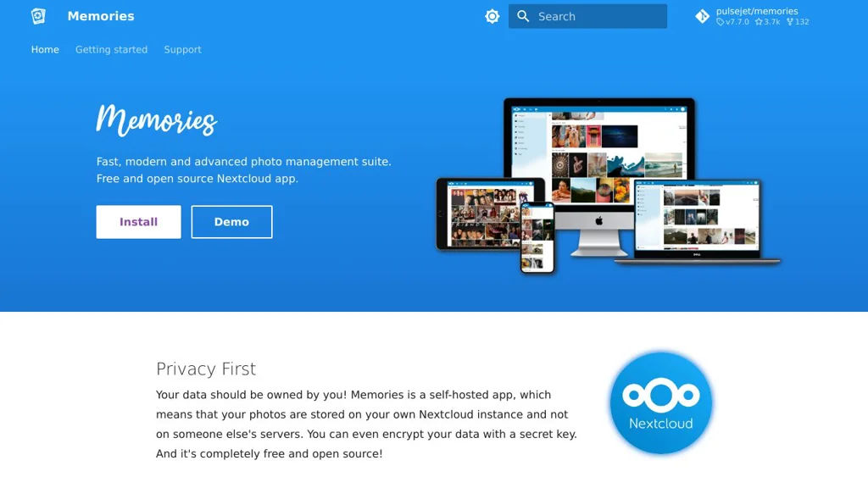Focus the Search input field

(x=587, y=17)
